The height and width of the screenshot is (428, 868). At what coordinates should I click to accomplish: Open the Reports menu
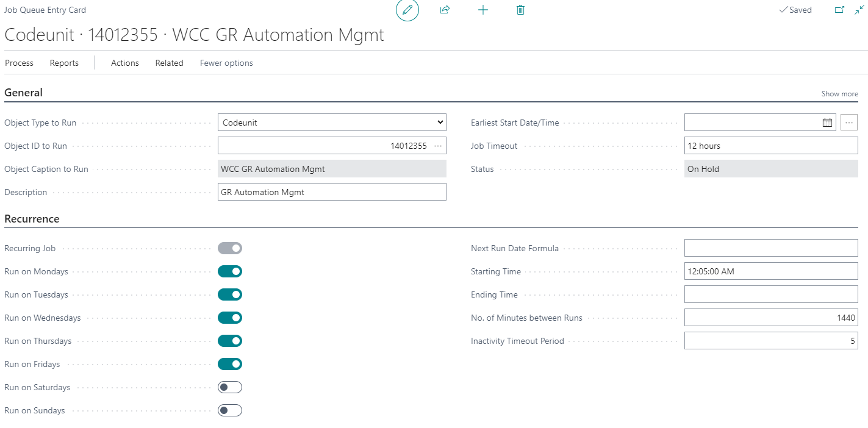pyautogui.click(x=64, y=63)
